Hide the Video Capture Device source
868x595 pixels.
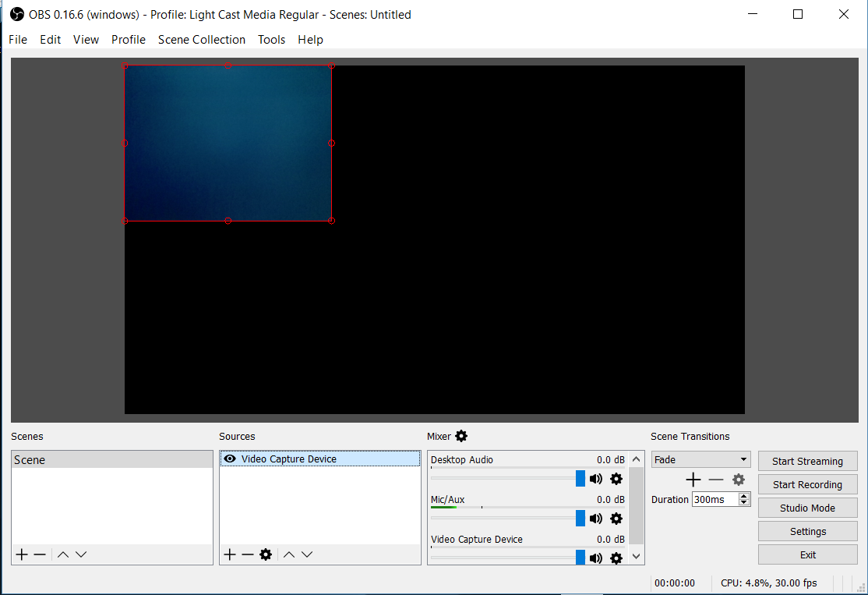click(230, 459)
